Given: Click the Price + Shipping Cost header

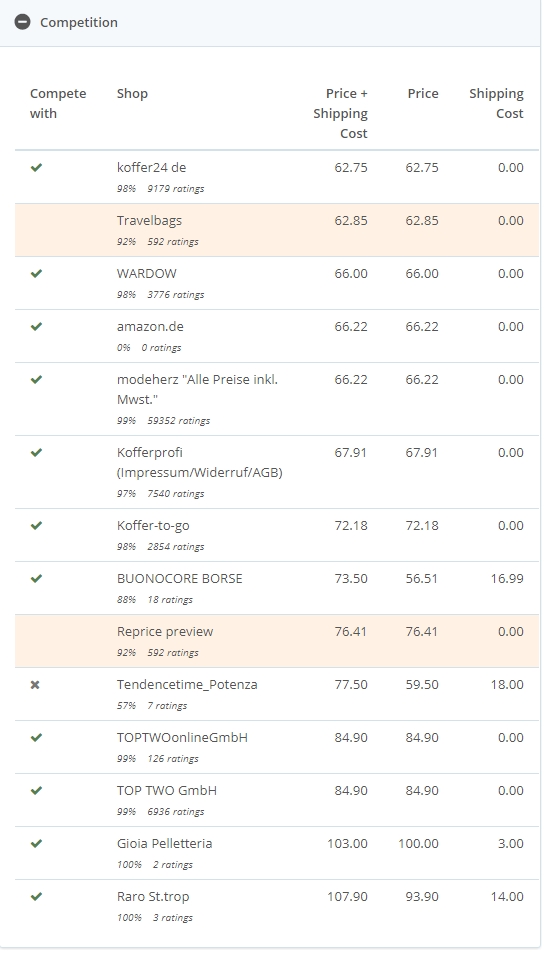Looking at the screenshot, I should pyautogui.click(x=340, y=114).
